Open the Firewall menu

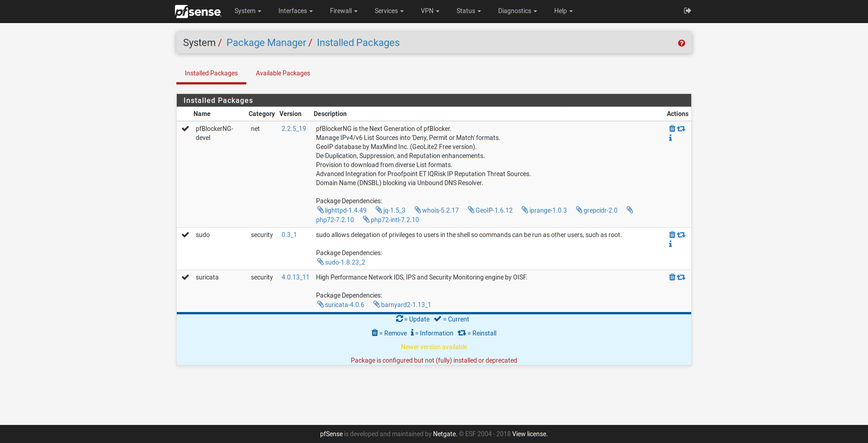(344, 11)
